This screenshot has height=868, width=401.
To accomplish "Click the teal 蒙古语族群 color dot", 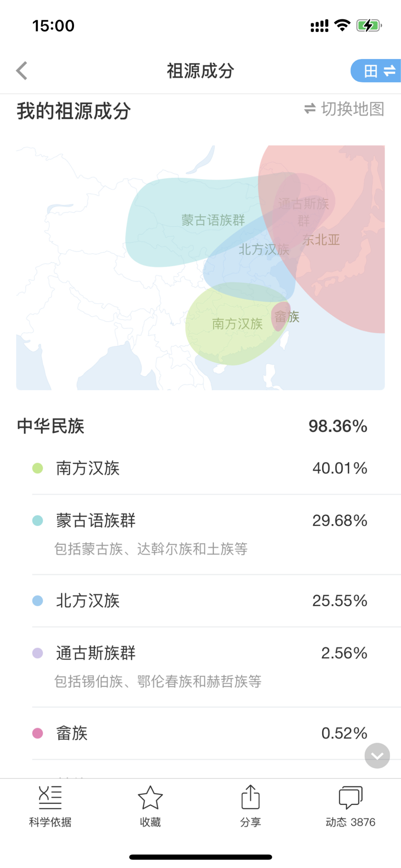I will pyautogui.click(x=37, y=521).
